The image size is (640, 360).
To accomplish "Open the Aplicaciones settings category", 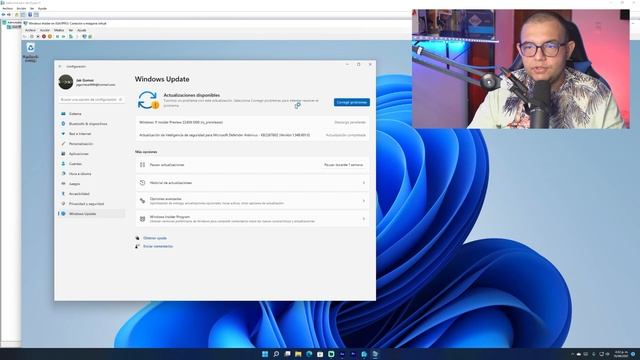I will pyautogui.click(x=91, y=154).
